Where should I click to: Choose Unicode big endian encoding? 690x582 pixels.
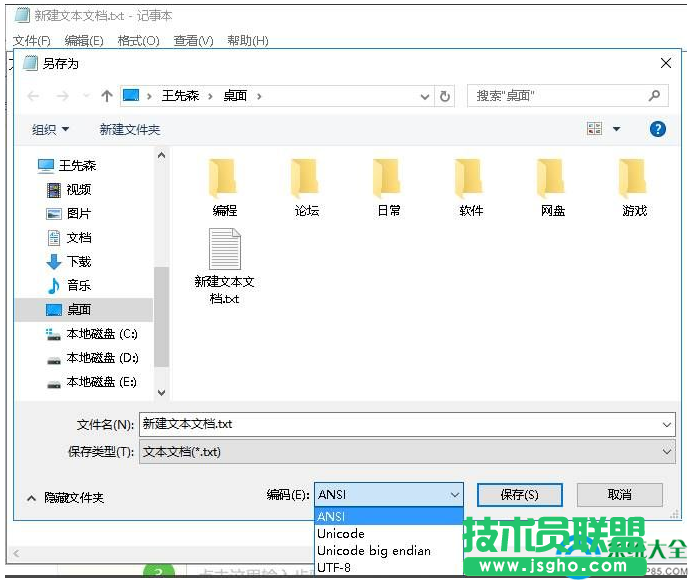pos(389,551)
